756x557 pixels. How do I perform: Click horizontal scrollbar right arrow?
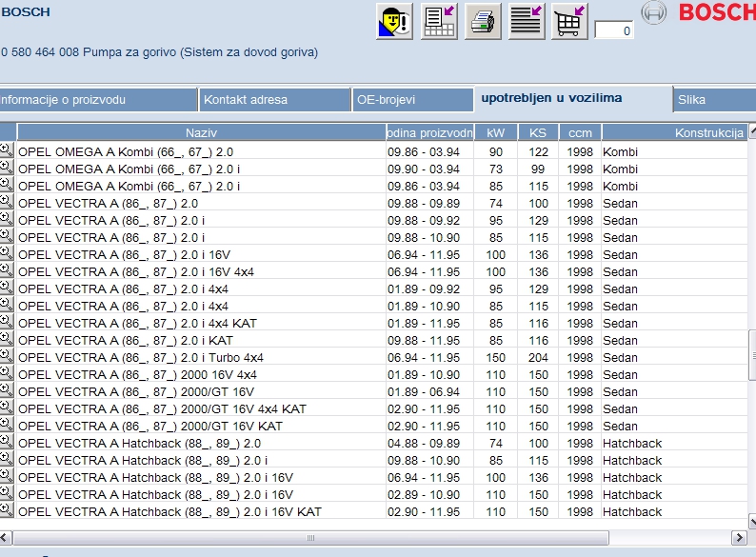[x=739, y=538]
